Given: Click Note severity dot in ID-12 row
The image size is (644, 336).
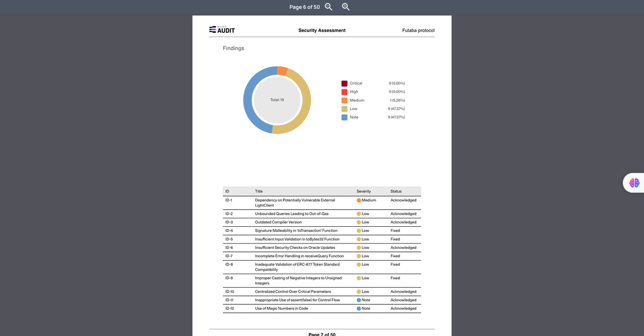Looking at the screenshot, I should (x=359, y=309).
